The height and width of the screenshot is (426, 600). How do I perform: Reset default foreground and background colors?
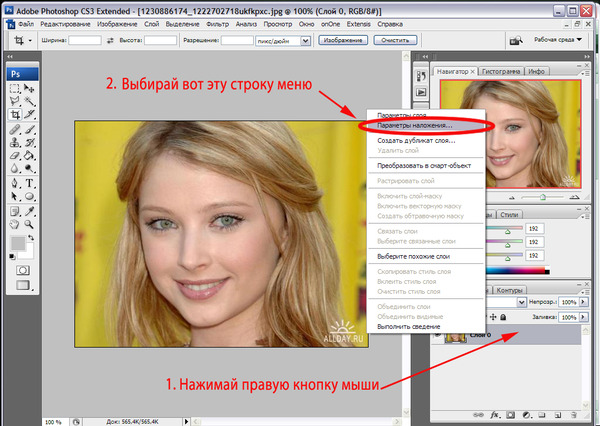13,256
